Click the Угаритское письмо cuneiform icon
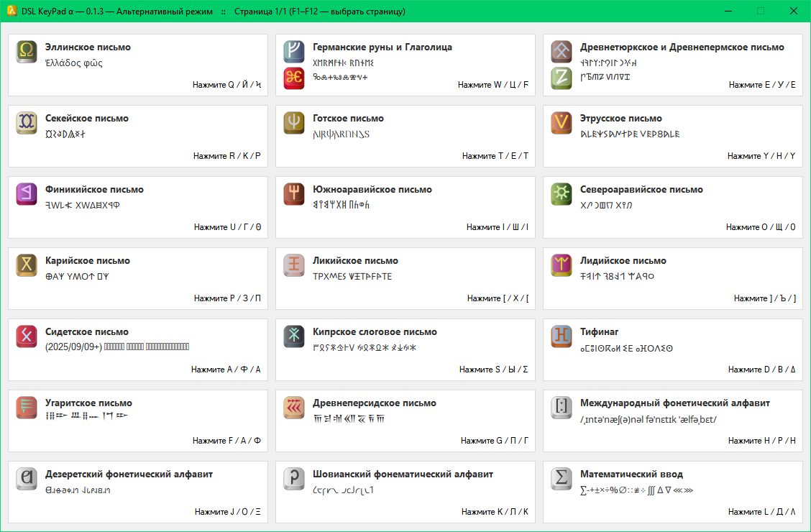The image size is (811, 532). (27, 408)
